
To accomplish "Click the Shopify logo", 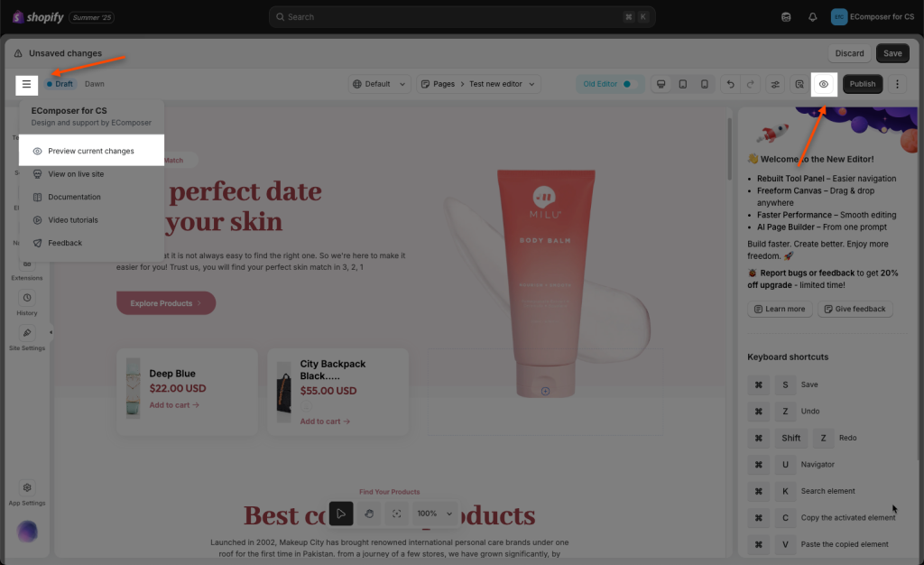I will [x=38, y=17].
